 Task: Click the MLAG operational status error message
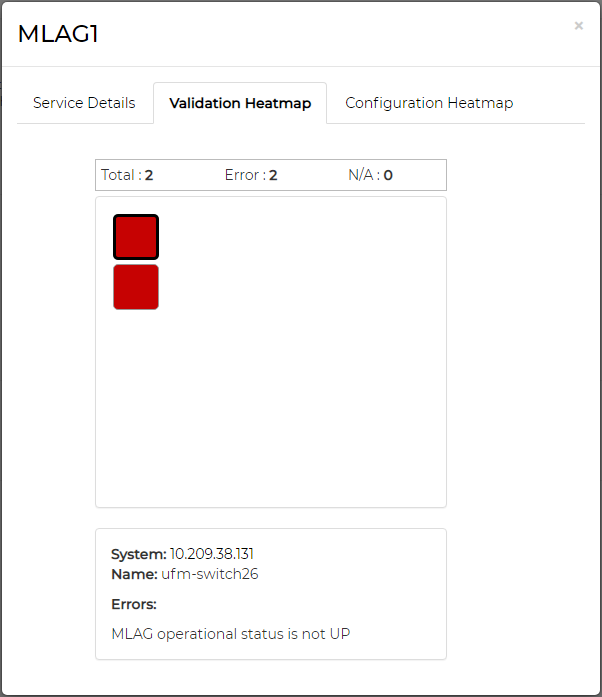pyautogui.click(x=231, y=633)
